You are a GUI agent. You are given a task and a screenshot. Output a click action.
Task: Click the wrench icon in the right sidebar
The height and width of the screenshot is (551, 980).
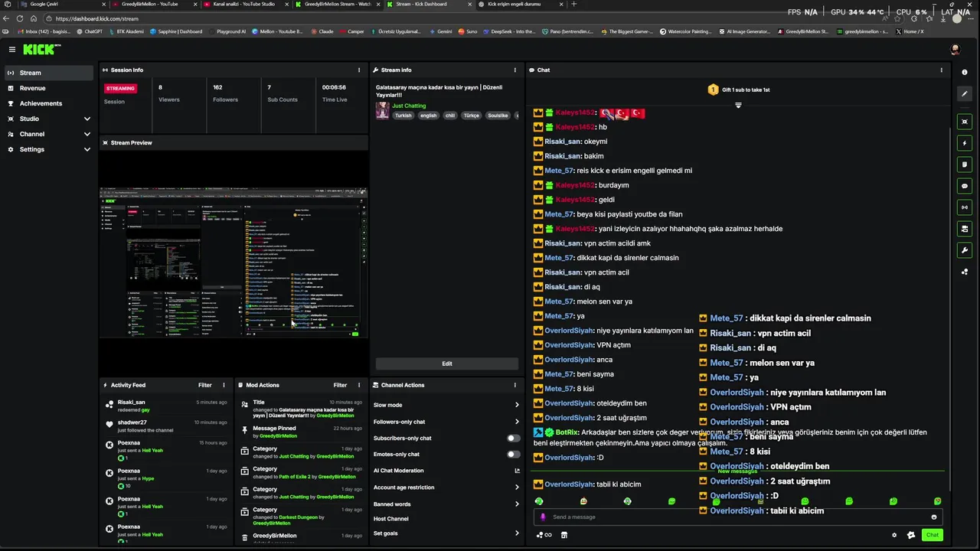964,250
